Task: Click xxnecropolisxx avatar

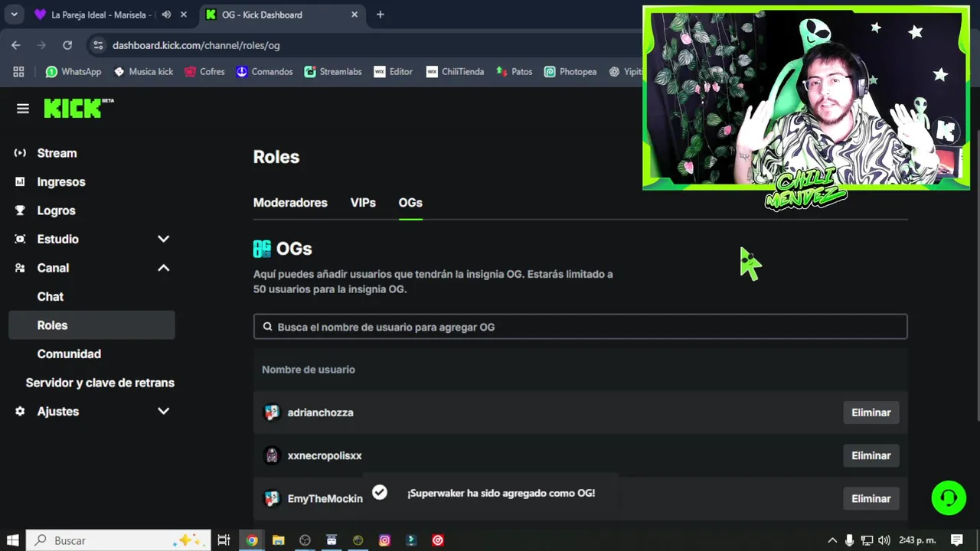Action: pos(272,455)
